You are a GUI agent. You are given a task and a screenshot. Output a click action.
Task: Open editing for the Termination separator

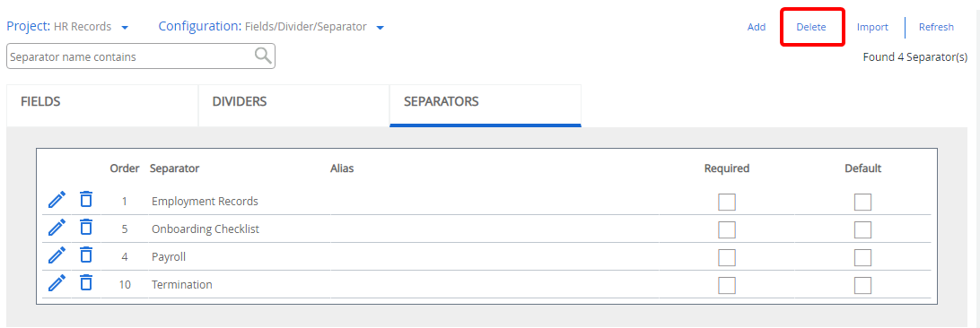pos(57,283)
